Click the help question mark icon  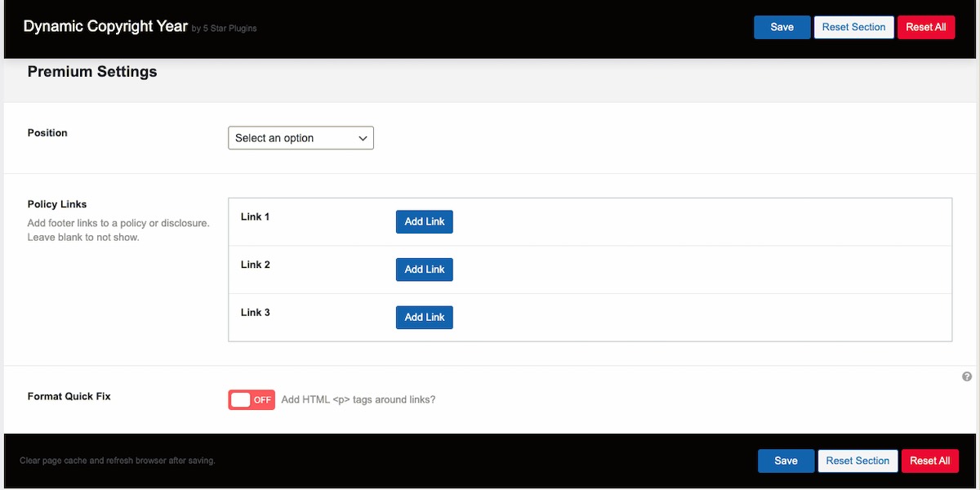(967, 376)
